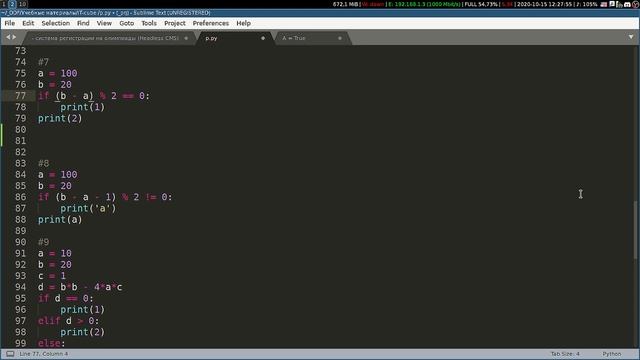The image size is (640, 360).
Task: Close the Headless CMS tab using its dot
Action: [x=186, y=38]
